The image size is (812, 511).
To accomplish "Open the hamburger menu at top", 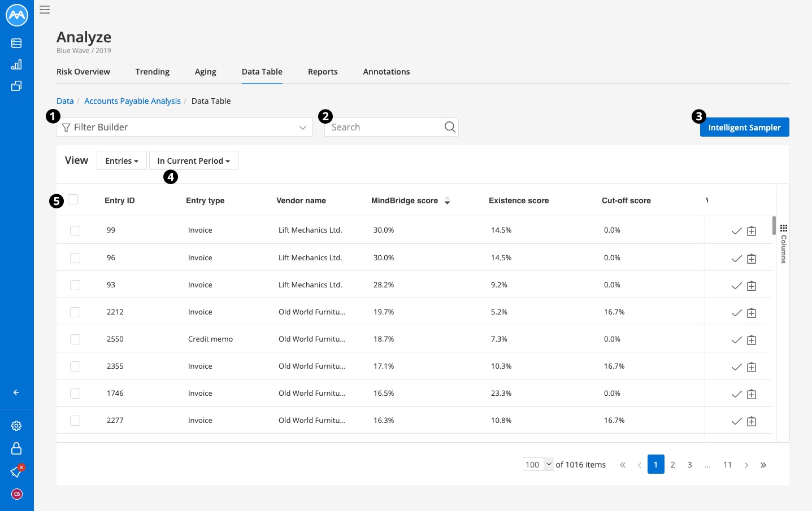I will point(45,10).
